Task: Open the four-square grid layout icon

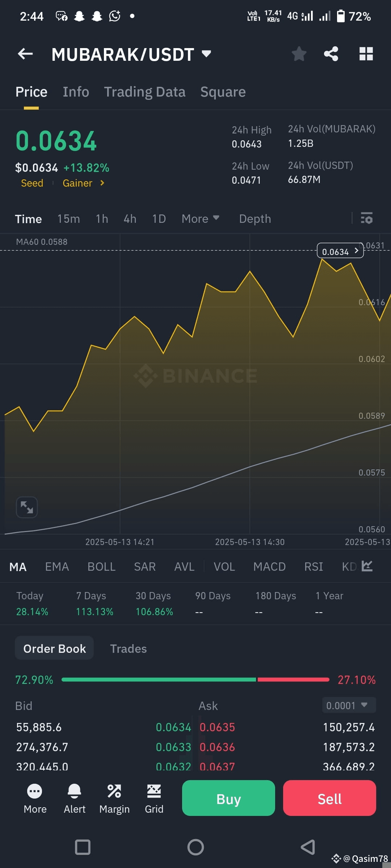Action: point(366,54)
